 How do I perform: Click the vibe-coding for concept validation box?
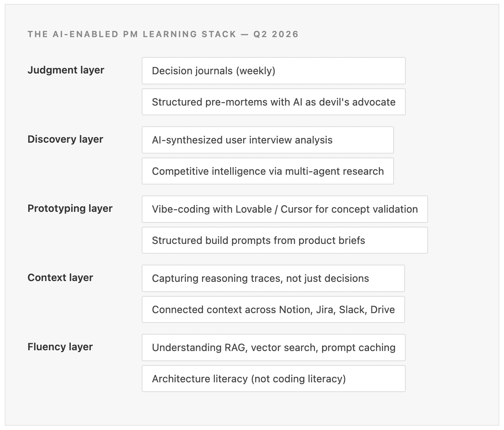click(x=284, y=209)
